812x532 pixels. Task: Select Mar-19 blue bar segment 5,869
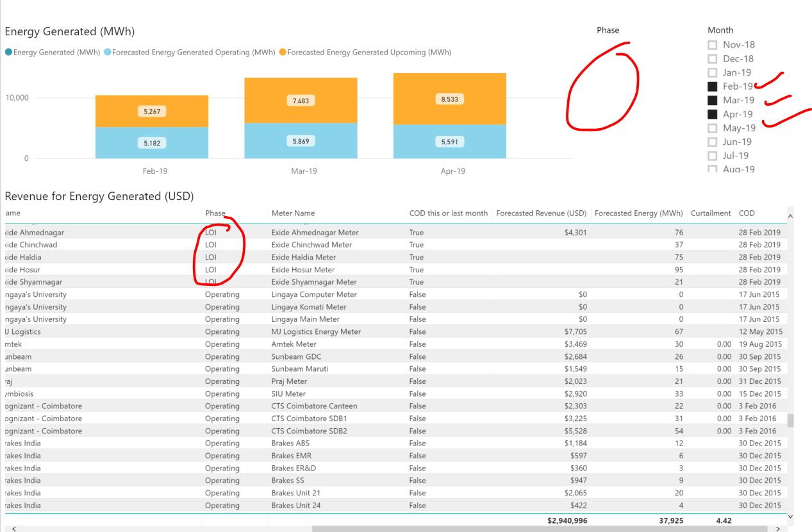(x=301, y=140)
